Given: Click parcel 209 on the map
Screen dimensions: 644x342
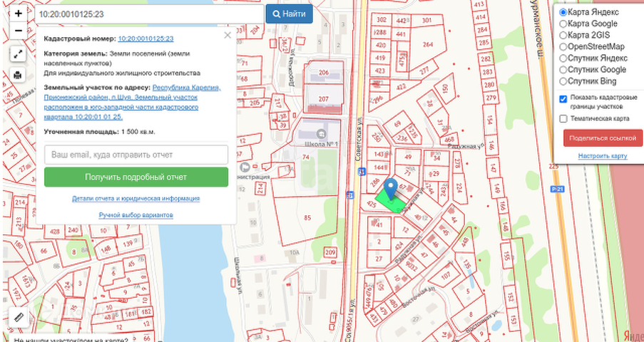Looking at the screenshot, I should pos(329,252).
